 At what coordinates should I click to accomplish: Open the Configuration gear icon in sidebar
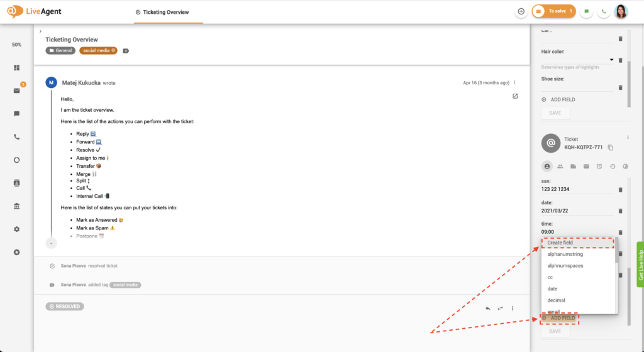click(17, 229)
